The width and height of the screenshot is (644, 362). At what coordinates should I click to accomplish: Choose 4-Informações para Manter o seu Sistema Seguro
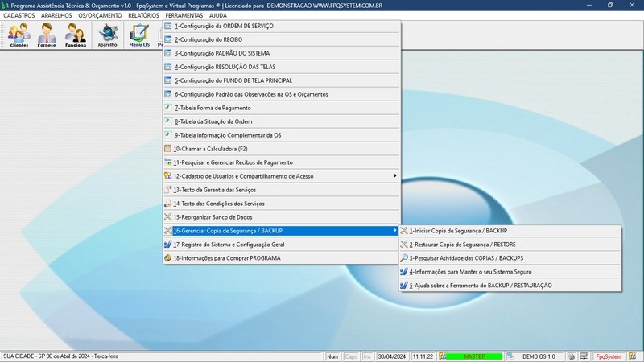[510, 272]
